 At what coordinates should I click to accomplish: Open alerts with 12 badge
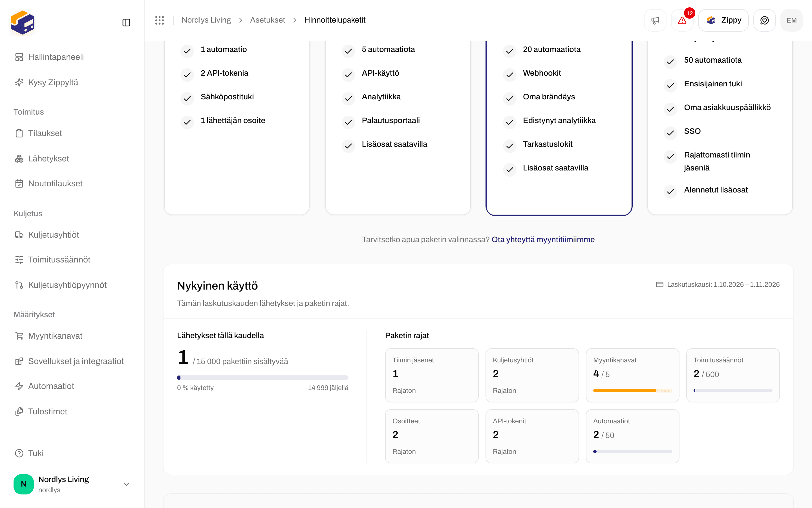tap(682, 20)
